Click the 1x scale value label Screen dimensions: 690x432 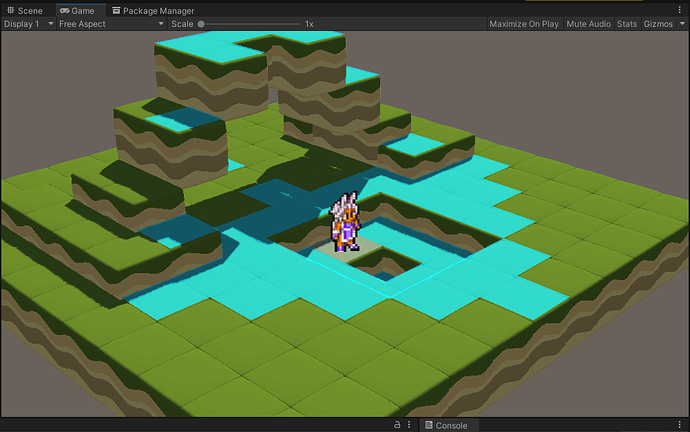coord(309,24)
